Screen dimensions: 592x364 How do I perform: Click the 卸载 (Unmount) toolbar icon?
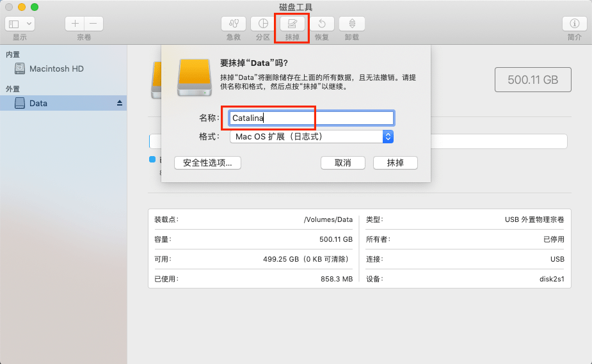point(351,24)
